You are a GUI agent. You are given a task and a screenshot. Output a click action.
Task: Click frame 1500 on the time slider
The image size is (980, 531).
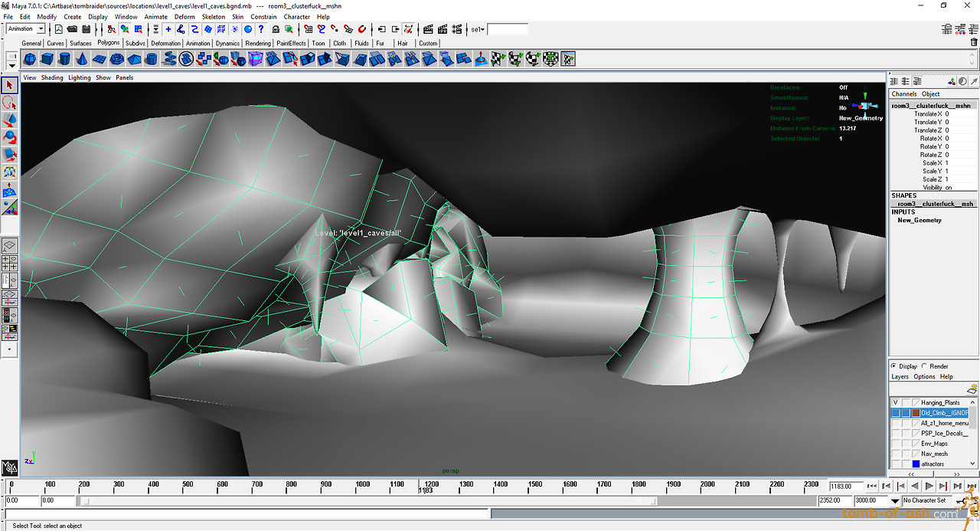[534, 487]
